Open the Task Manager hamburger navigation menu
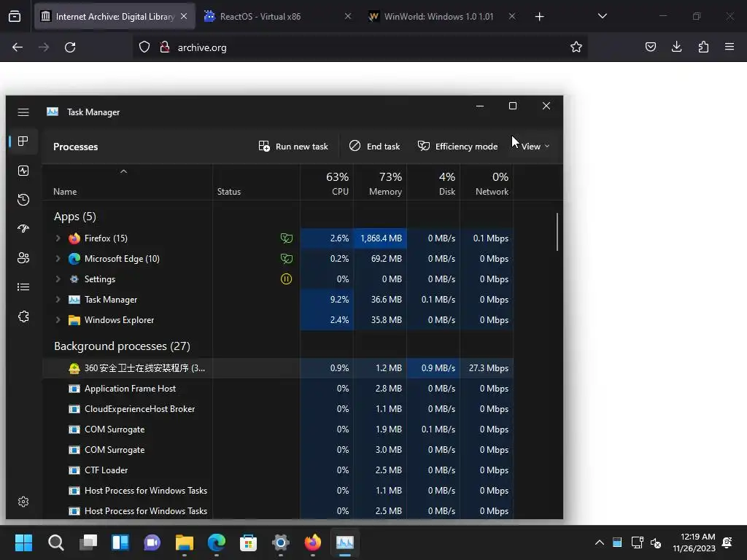 23,112
